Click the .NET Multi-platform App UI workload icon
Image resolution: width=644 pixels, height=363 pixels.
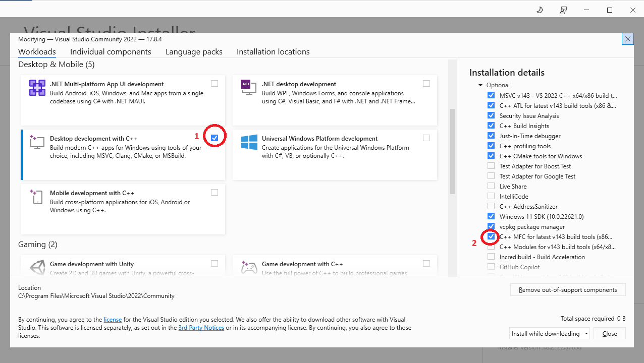37,88
